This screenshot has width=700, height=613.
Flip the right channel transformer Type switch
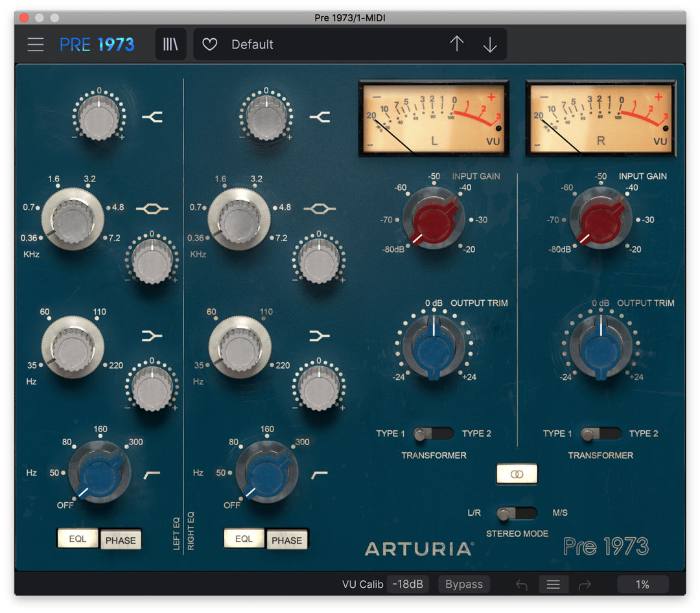tap(601, 434)
